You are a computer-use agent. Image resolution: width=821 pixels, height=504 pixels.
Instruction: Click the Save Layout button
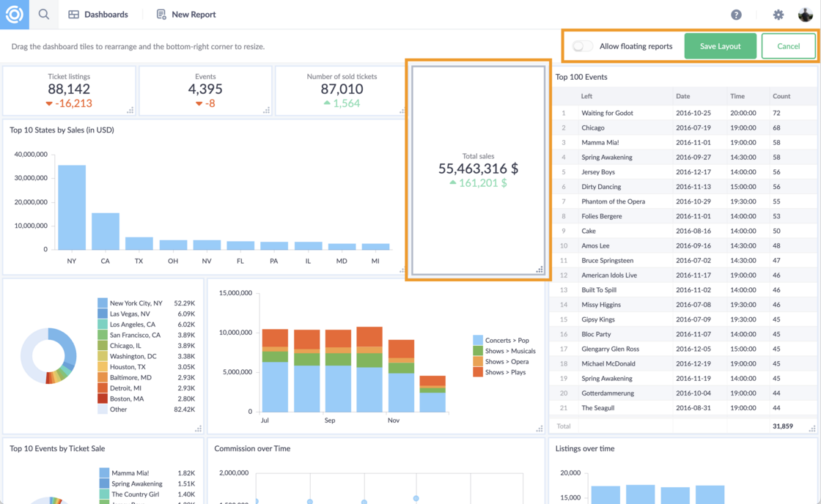[x=720, y=45]
